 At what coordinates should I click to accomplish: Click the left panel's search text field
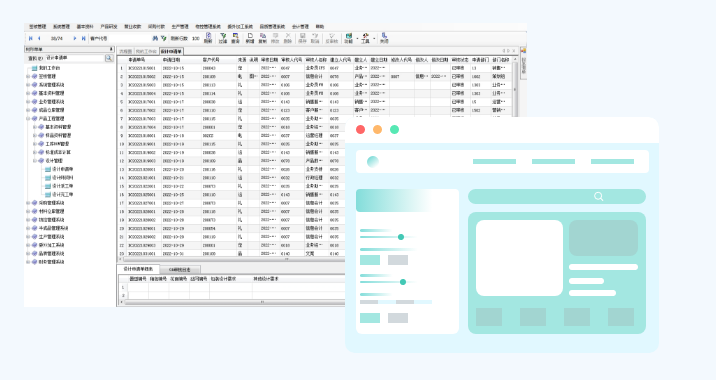(x=74, y=58)
